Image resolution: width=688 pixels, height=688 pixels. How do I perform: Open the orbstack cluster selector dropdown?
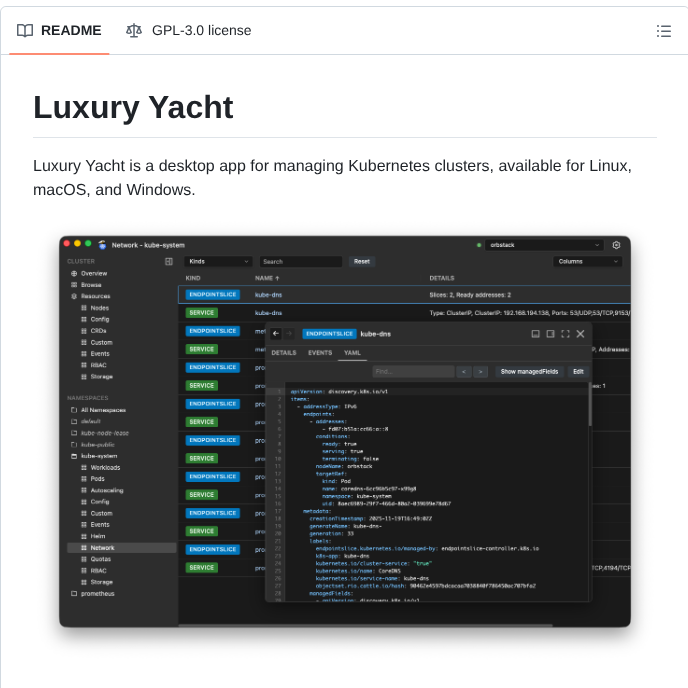coord(544,245)
